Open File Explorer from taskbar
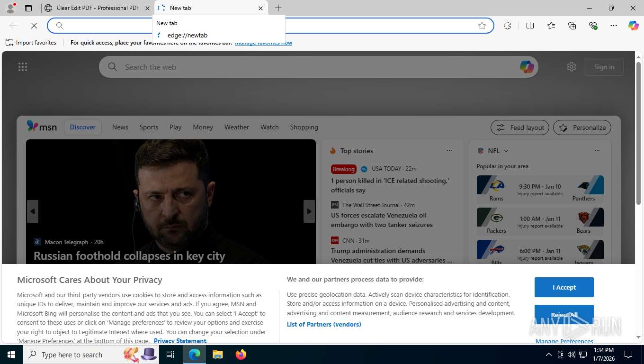This screenshot has width=644, height=364. (217, 355)
